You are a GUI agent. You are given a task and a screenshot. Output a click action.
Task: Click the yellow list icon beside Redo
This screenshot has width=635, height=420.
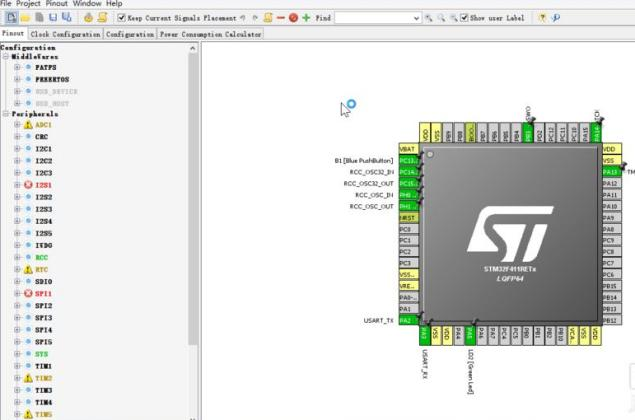coord(268,17)
